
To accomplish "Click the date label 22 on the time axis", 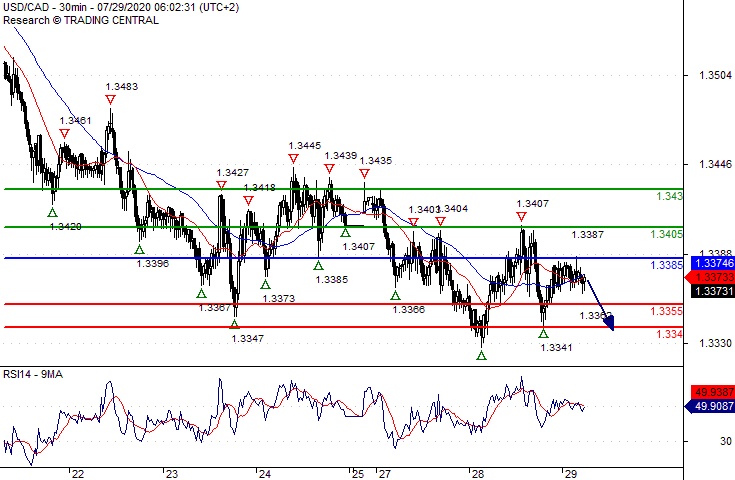I will 78,474.
